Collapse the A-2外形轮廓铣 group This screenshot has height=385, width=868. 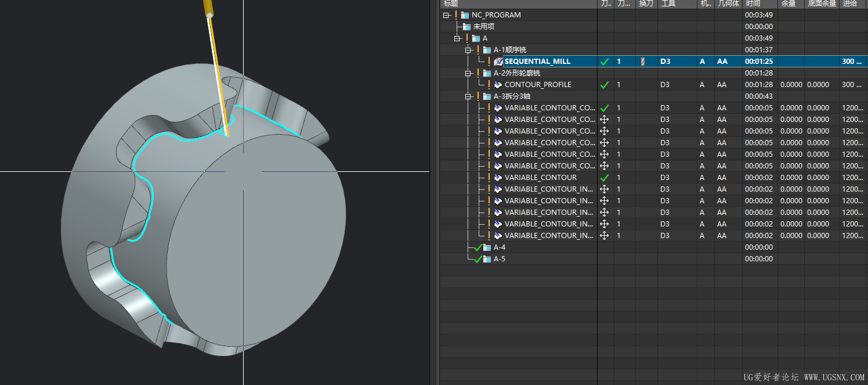pyautogui.click(x=468, y=73)
